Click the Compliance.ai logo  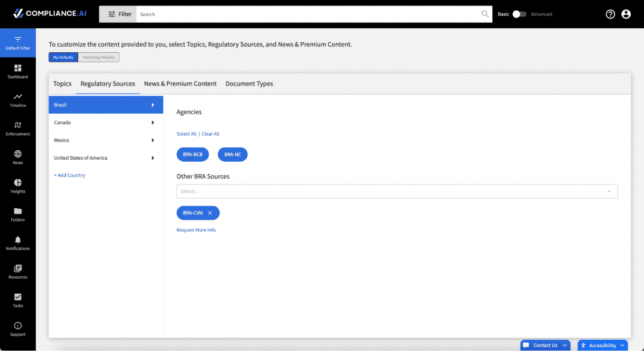[x=50, y=14]
